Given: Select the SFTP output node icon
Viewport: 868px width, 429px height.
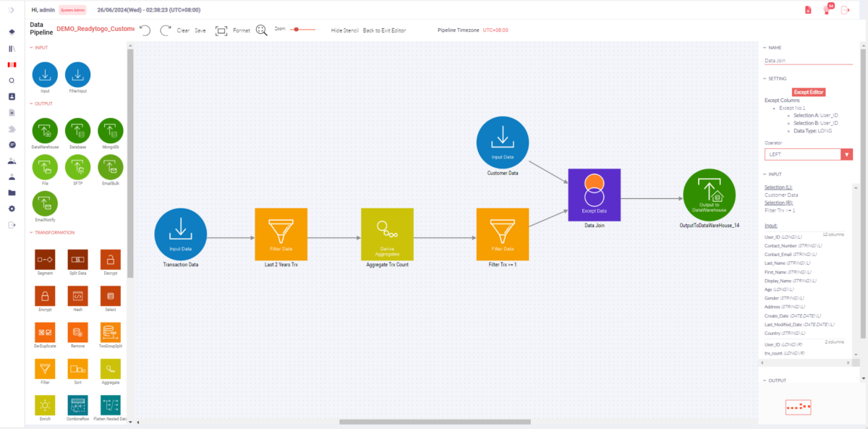Looking at the screenshot, I should point(77,167).
